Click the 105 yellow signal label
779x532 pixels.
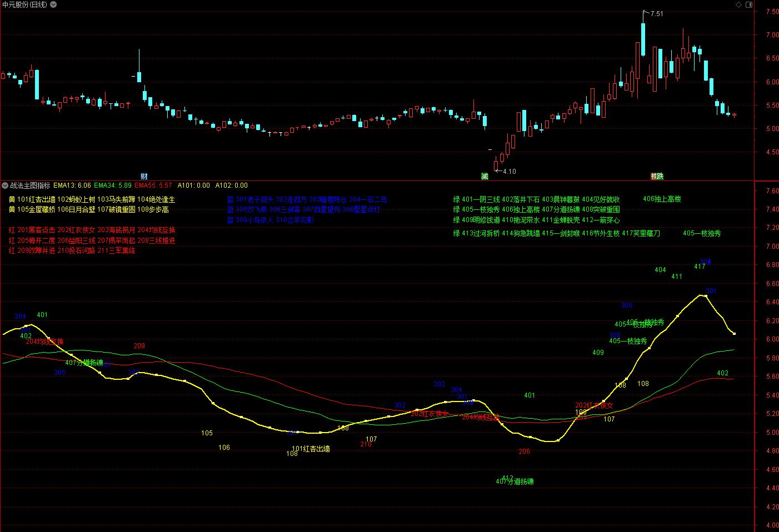(207, 433)
